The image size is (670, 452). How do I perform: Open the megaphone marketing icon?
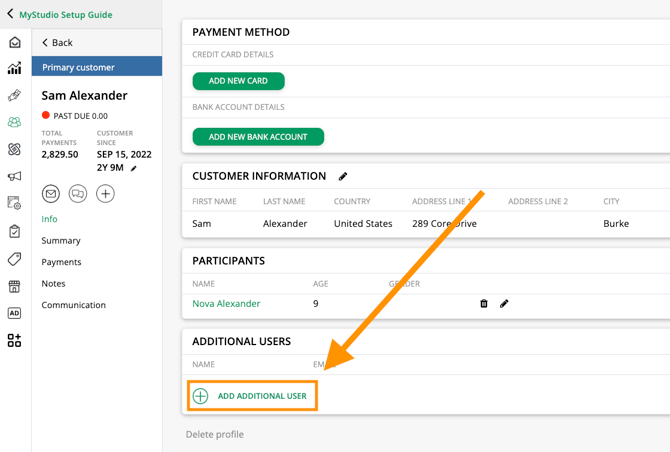click(14, 177)
